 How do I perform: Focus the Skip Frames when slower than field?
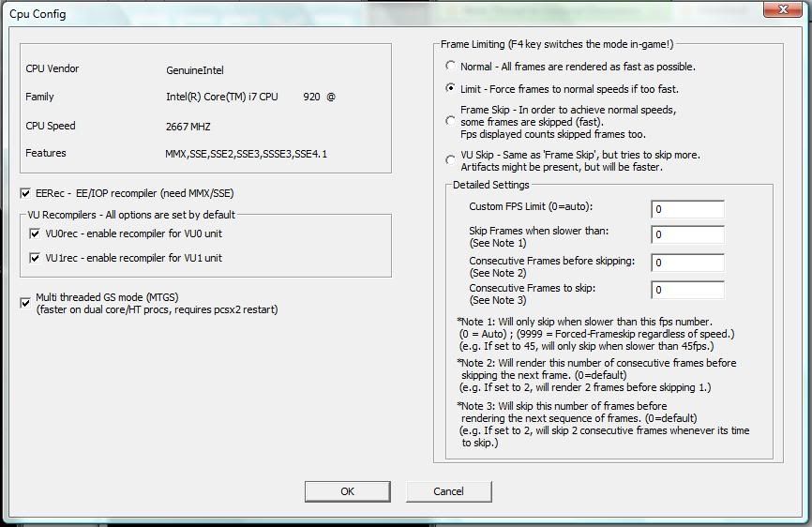(x=686, y=235)
